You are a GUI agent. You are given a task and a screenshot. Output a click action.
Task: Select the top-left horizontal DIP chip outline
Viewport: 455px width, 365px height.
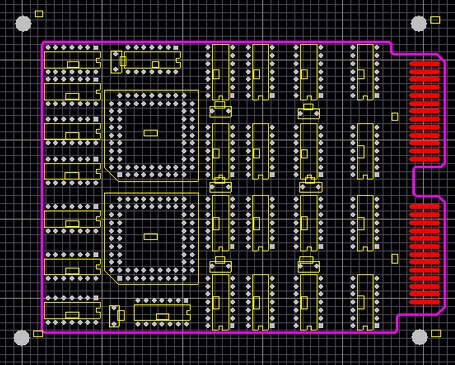pos(72,60)
